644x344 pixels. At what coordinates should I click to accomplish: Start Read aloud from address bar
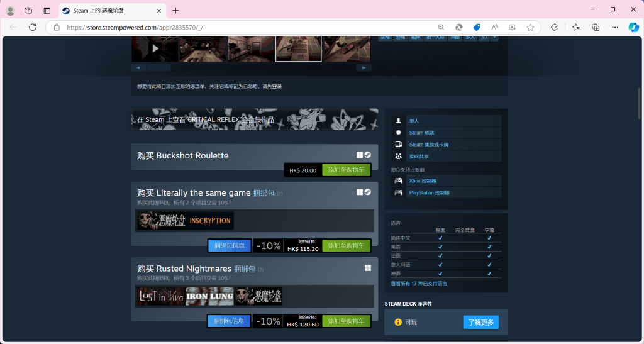pos(495,28)
